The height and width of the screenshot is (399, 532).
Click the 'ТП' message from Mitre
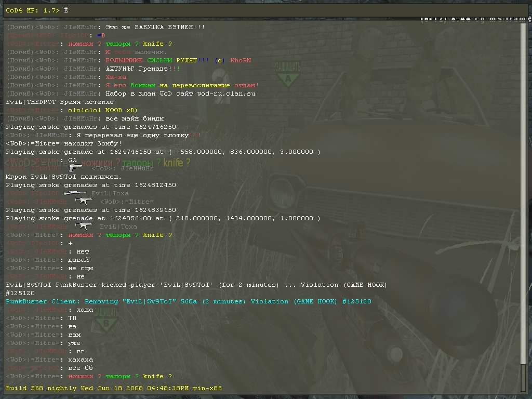(72, 318)
